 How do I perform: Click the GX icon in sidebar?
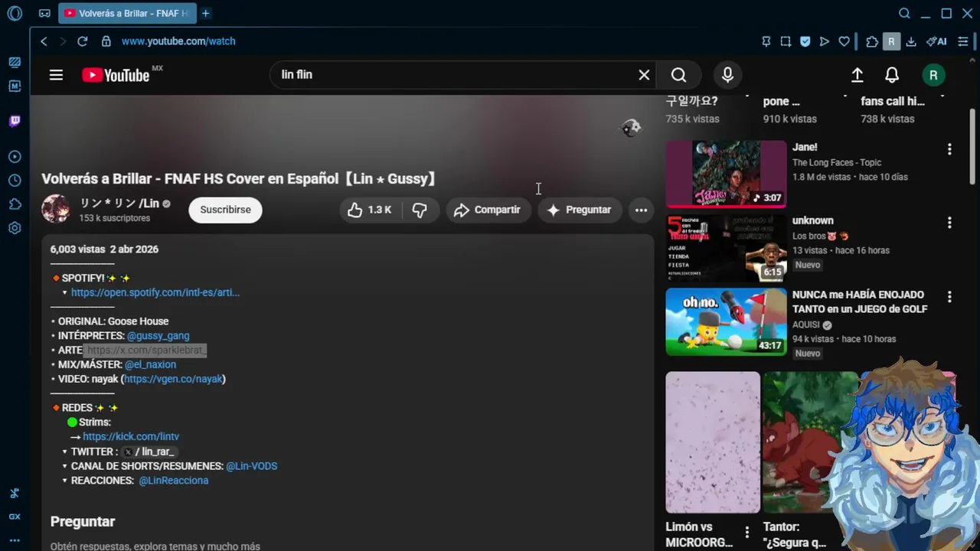[15, 517]
